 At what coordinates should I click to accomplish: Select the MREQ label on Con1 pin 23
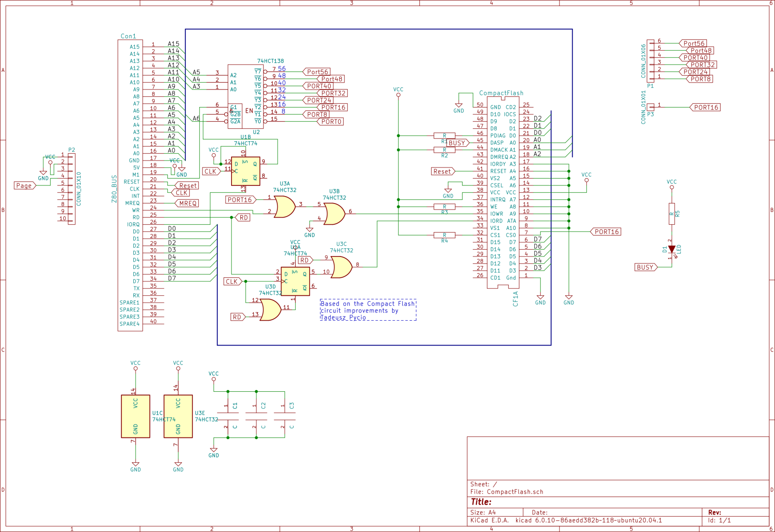tap(187, 203)
